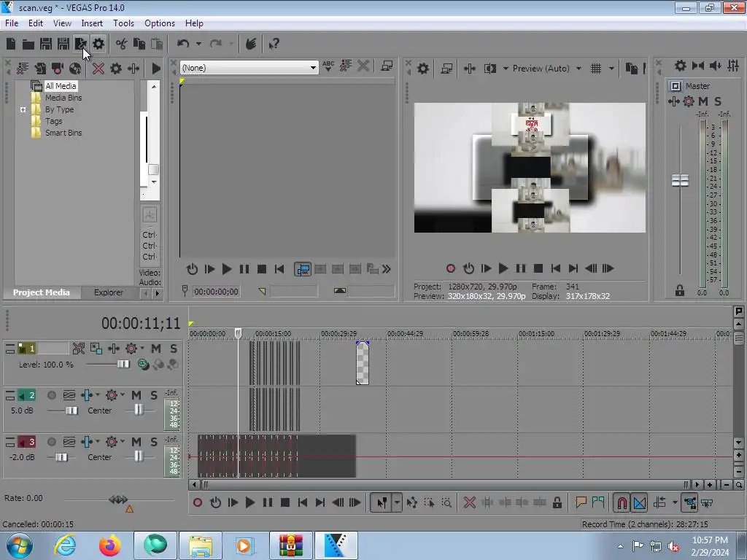This screenshot has height=560, width=747.
Task: Open the Edit menu
Action: [x=36, y=23]
